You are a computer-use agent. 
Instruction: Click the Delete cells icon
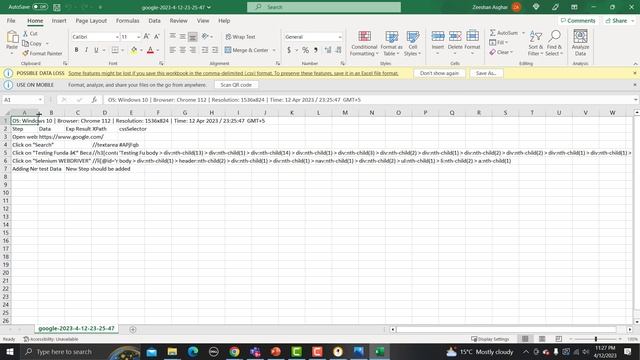pos(455,37)
